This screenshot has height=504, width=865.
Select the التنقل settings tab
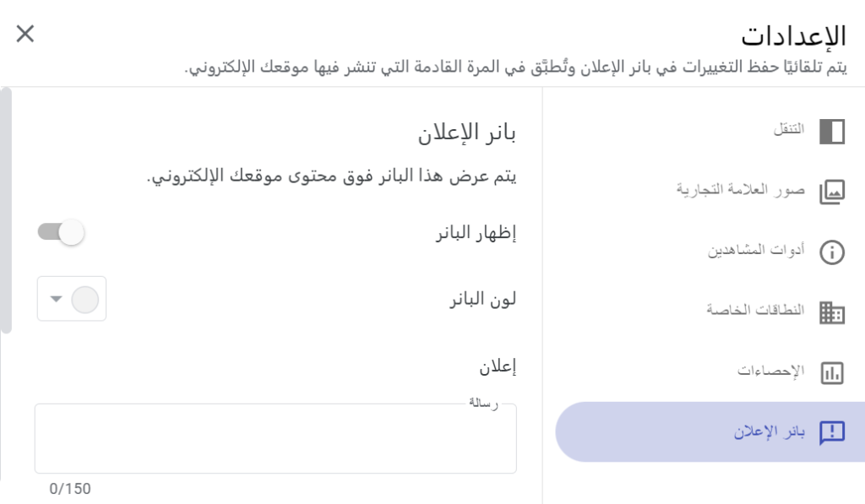tap(789, 130)
